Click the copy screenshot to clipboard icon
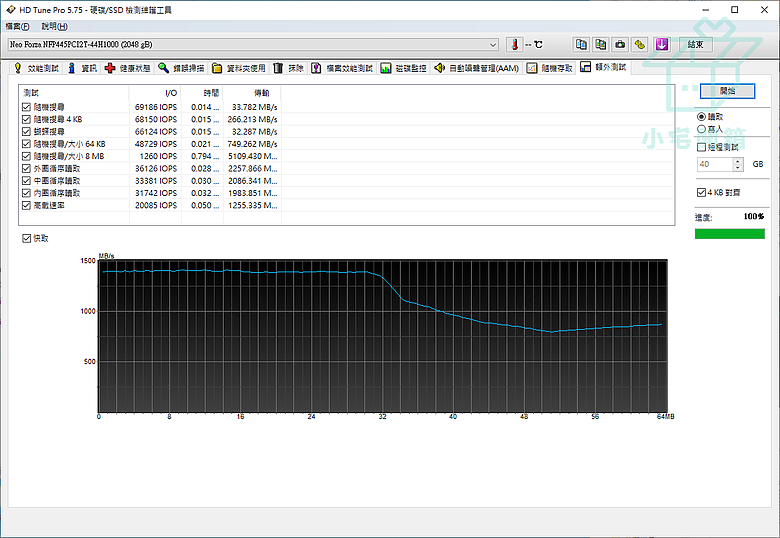This screenshot has height=538, width=780. coord(601,45)
